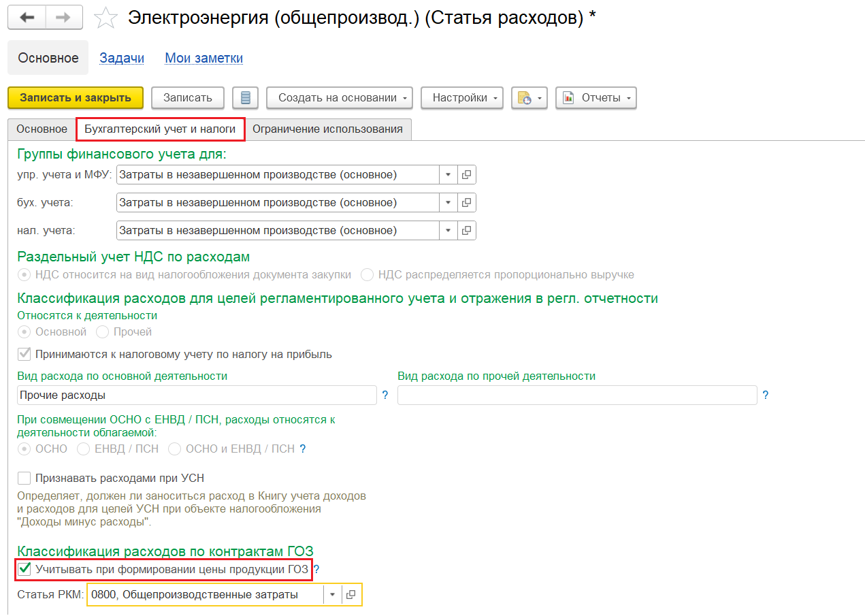Select the Основной activity radio button
Image resolution: width=865 pixels, height=616 pixels.
tap(24, 332)
